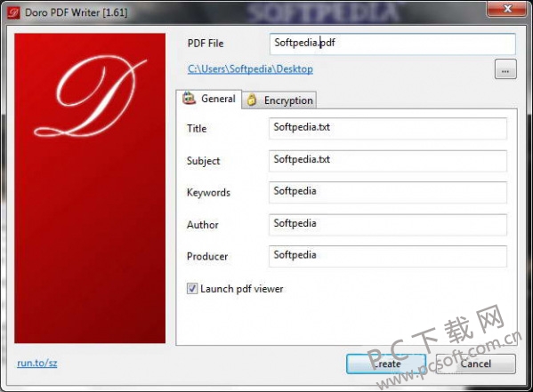Select the General tab

point(209,99)
